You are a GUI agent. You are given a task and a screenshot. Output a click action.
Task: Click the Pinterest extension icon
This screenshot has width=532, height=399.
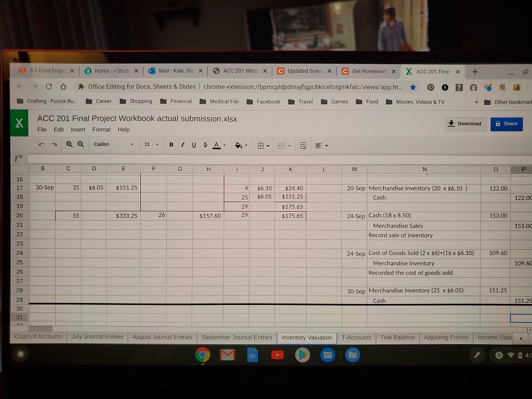(431, 88)
